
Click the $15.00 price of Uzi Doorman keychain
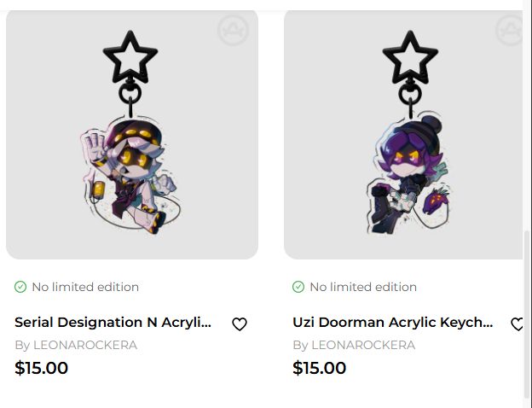[320, 368]
